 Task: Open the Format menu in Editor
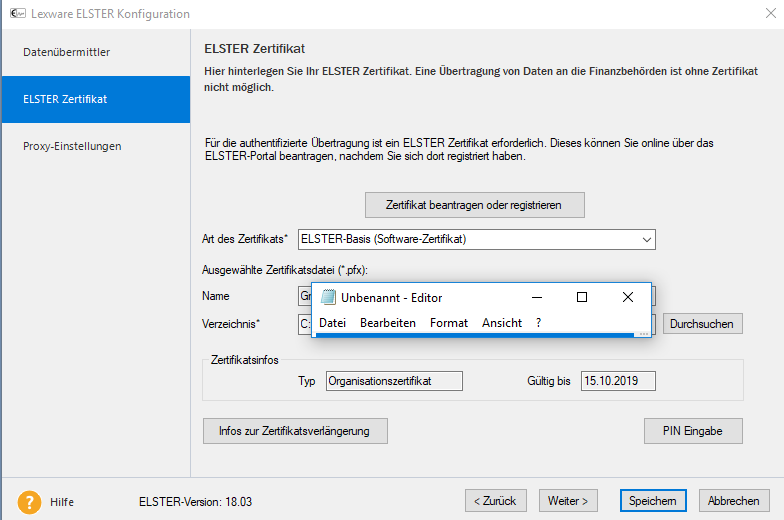[x=449, y=323]
